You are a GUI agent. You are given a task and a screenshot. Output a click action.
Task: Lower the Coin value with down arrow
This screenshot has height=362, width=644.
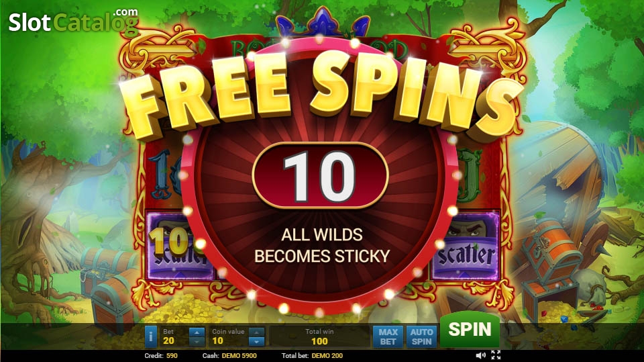pos(257,341)
